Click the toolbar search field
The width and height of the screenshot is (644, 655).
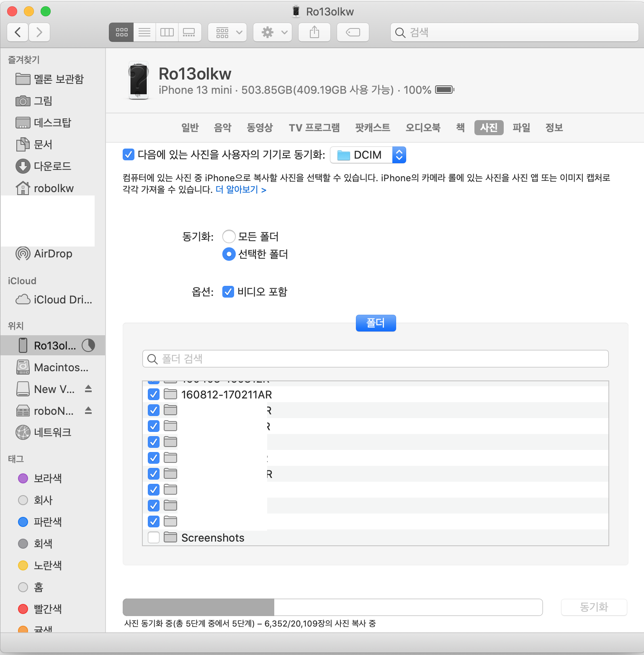[514, 32]
